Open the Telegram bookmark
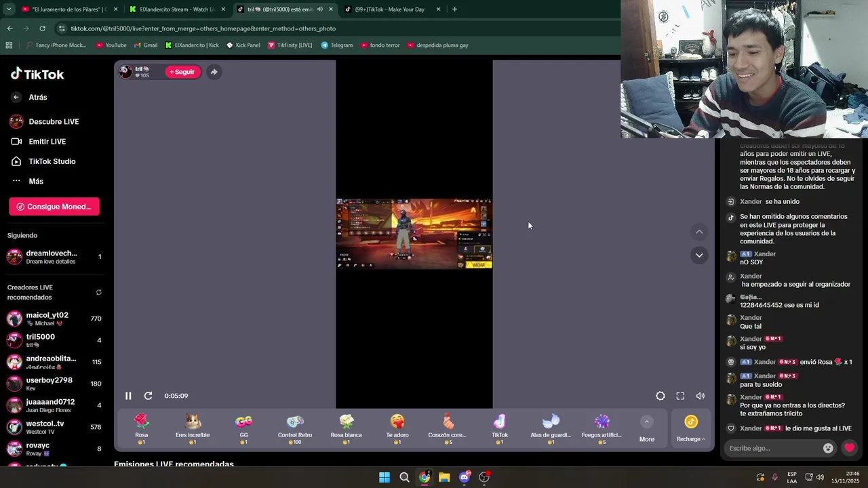The width and height of the screenshot is (868, 488). (336, 45)
